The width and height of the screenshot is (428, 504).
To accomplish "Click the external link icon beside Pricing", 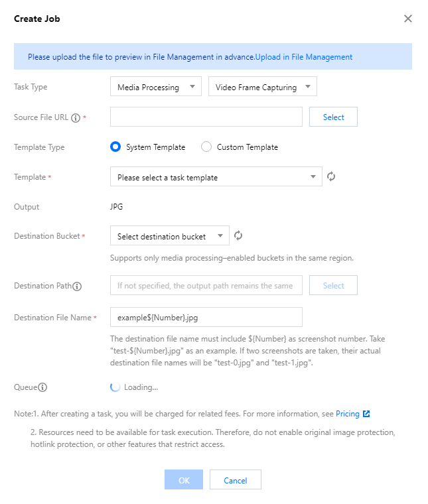I will pos(366,414).
